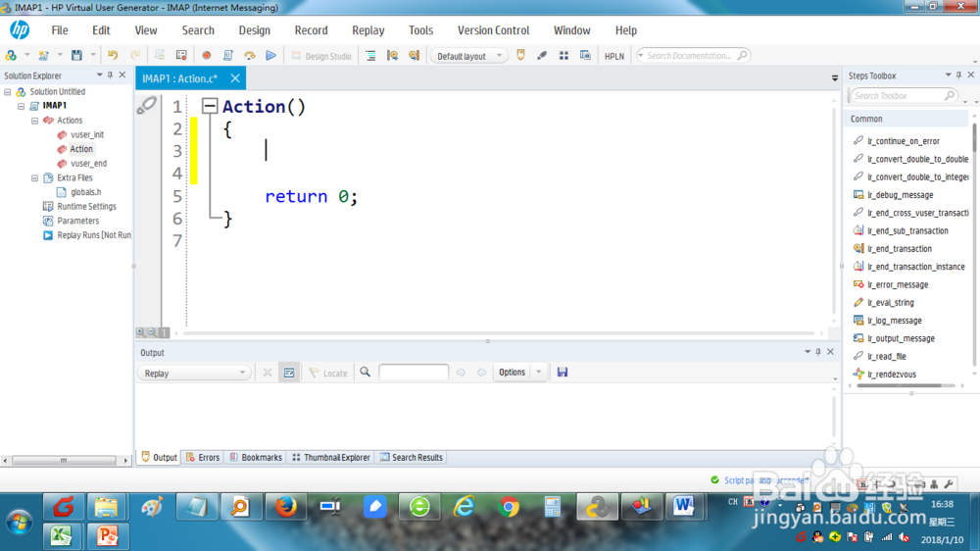The height and width of the screenshot is (551, 980).
Task: Open the Record menu
Action: click(312, 30)
